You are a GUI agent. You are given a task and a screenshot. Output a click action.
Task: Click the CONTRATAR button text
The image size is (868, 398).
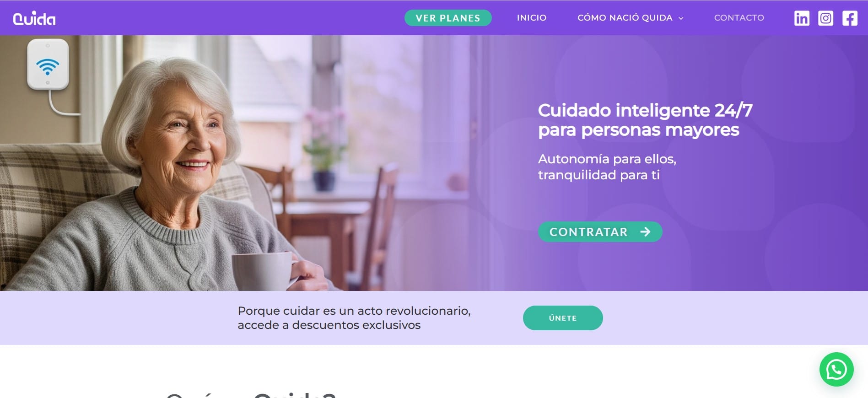(x=588, y=232)
